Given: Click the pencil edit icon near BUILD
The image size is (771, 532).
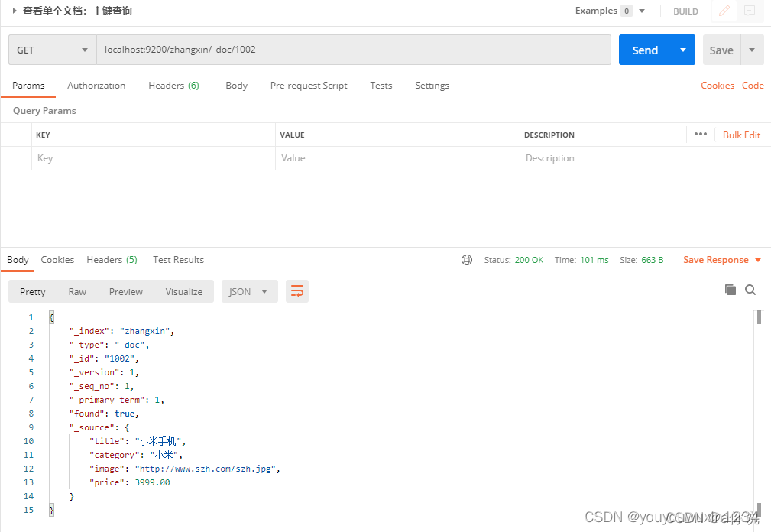Looking at the screenshot, I should pos(724,11).
